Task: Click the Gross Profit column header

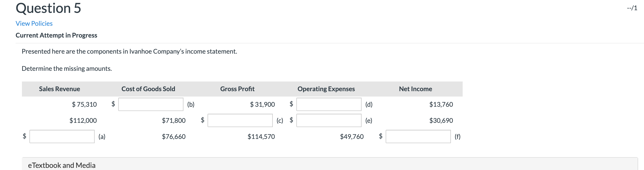Action: 237,89
